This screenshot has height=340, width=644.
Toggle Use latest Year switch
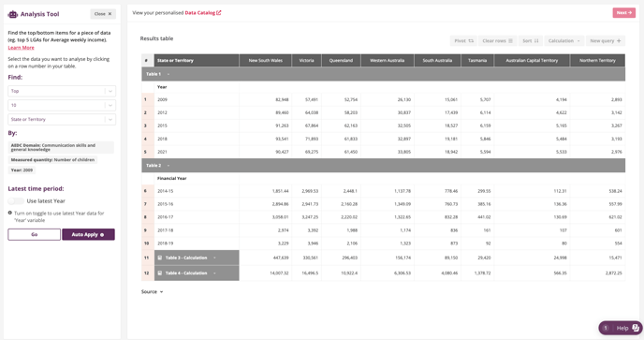click(16, 201)
